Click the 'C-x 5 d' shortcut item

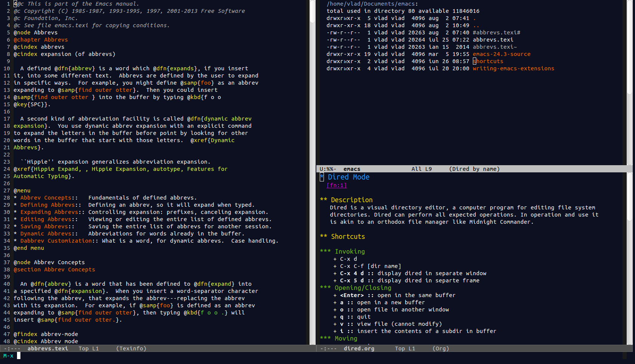pos(406,280)
